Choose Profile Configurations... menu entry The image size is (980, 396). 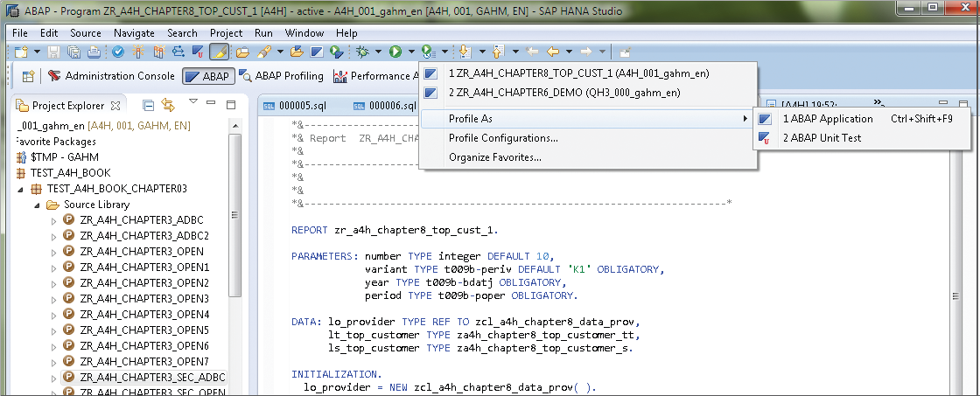point(503,138)
